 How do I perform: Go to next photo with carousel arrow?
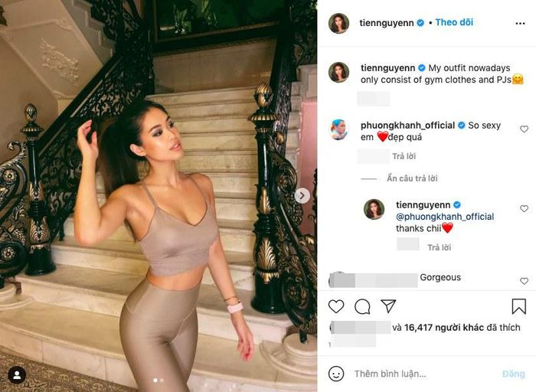tap(302, 196)
